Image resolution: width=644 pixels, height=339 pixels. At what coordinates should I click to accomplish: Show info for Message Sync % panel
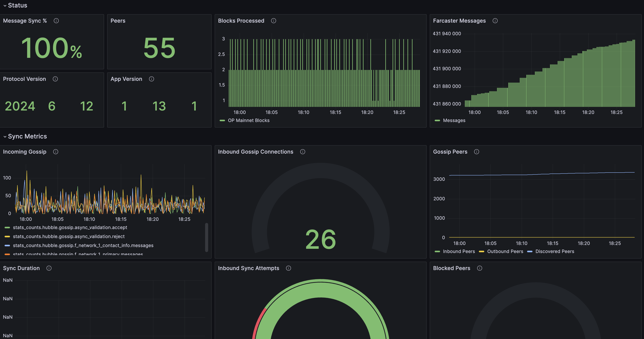(x=56, y=21)
